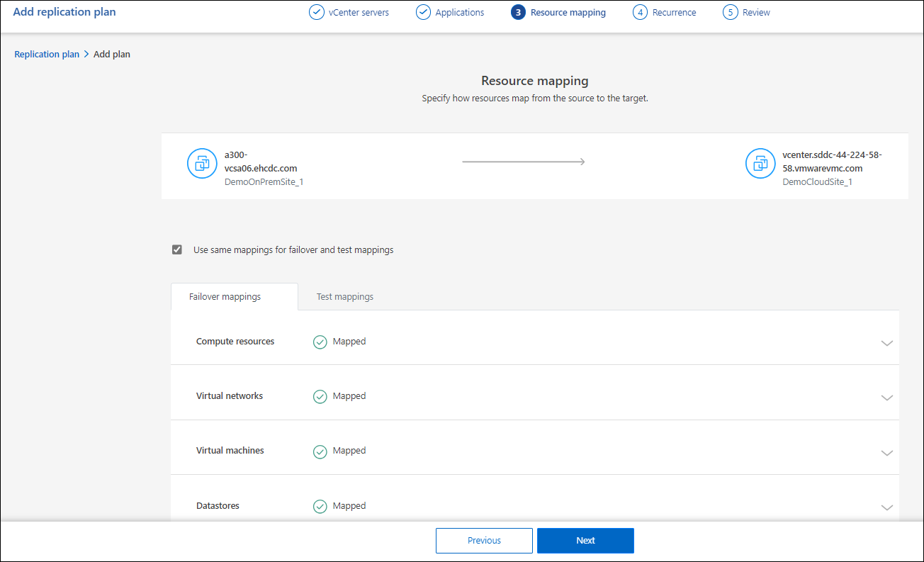Screen dimensions: 924x562
Task: Expand the Compute resources section chevron
Action: (886, 343)
